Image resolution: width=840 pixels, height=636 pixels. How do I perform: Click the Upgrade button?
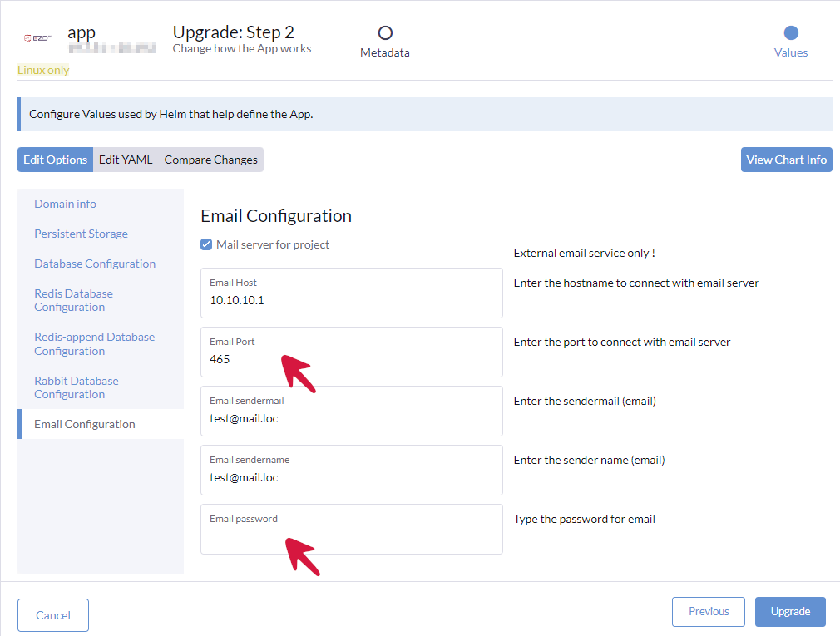point(789,612)
